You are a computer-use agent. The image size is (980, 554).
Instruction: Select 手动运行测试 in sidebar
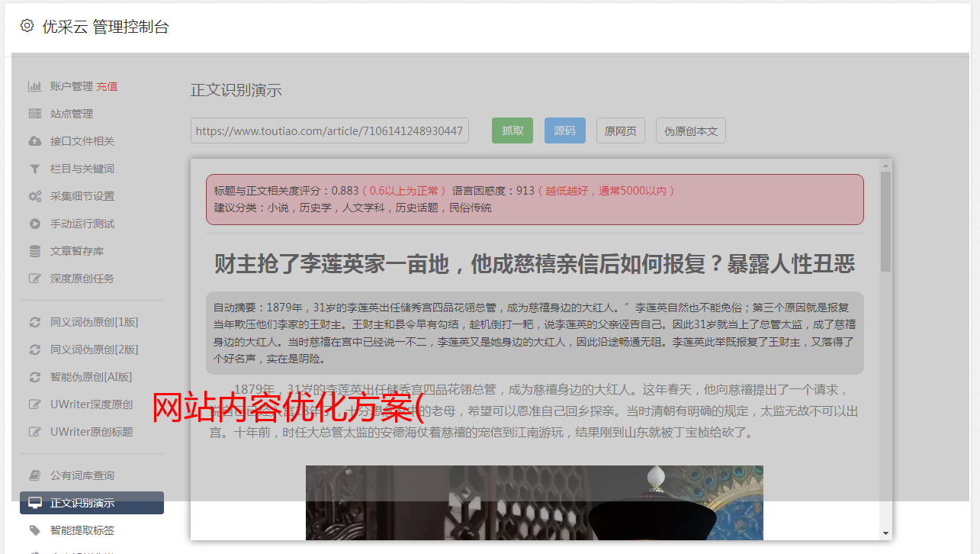point(82,224)
